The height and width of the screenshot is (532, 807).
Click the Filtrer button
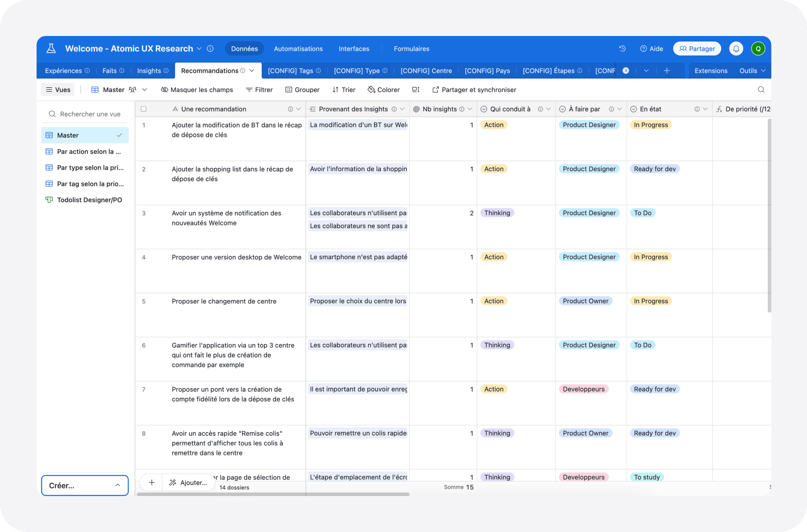259,90
